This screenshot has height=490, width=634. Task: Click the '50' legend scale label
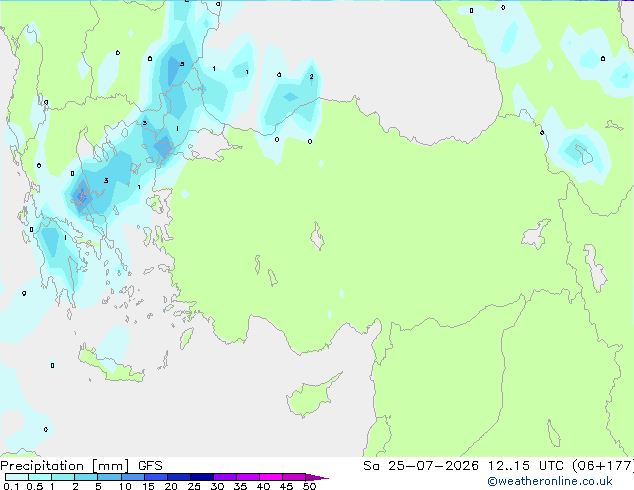(309, 486)
